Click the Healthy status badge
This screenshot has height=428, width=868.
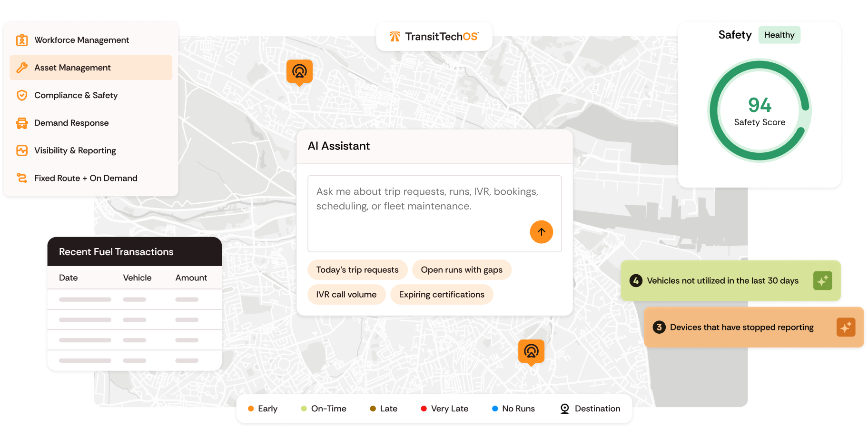coord(779,35)
